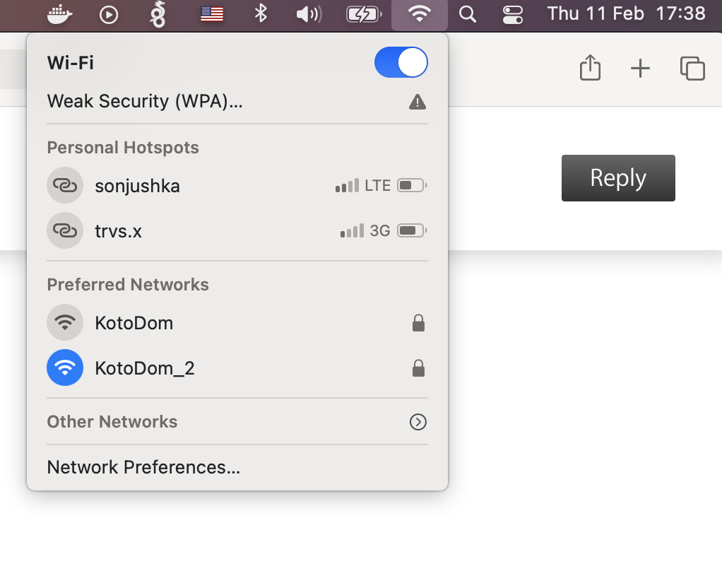Connect to the trvs.x hotspot
Image resolution: width=722 pixels, height=588 pixels.
pos(119,230)
